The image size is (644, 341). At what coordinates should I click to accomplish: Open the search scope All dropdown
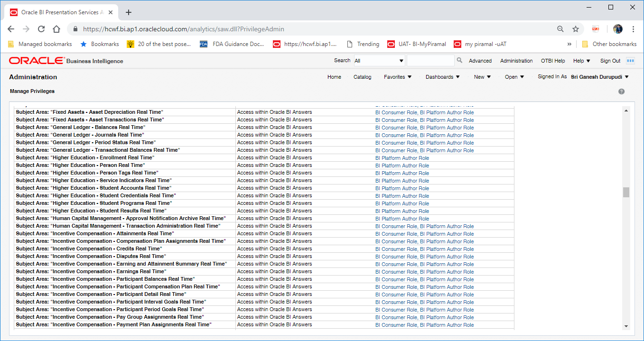379,60
